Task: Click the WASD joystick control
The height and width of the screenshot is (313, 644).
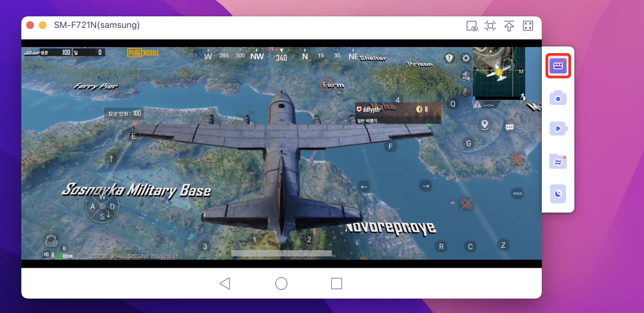Action: pyautogui.click(x=102, y=206)
